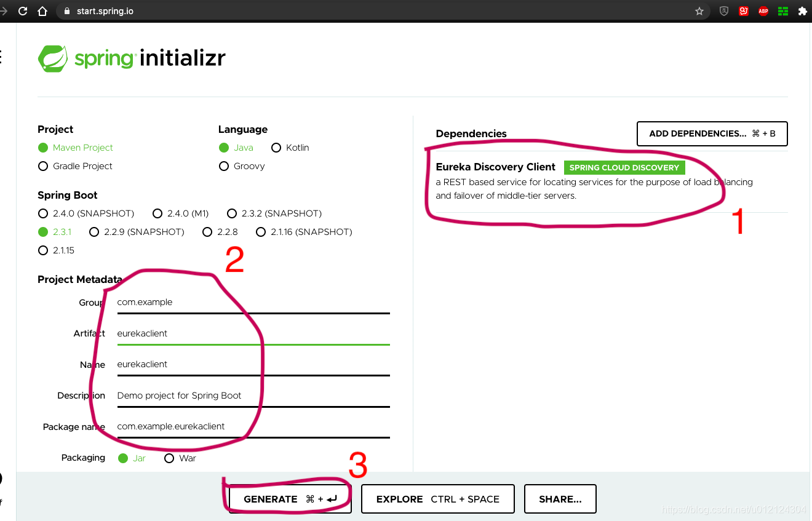Choose Groovy as the language
Viewport: 812px width, 521px height.
point(242,166)
